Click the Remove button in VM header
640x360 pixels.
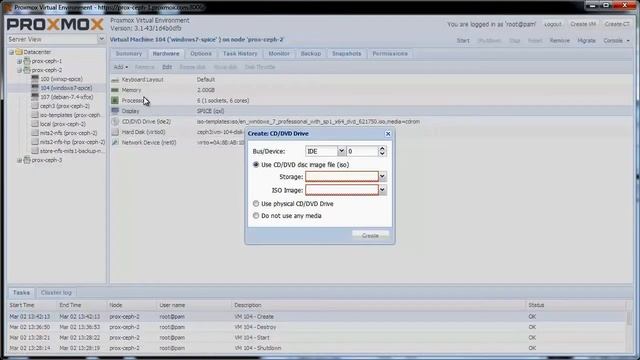pyautogui.click(x=559, y=40)
